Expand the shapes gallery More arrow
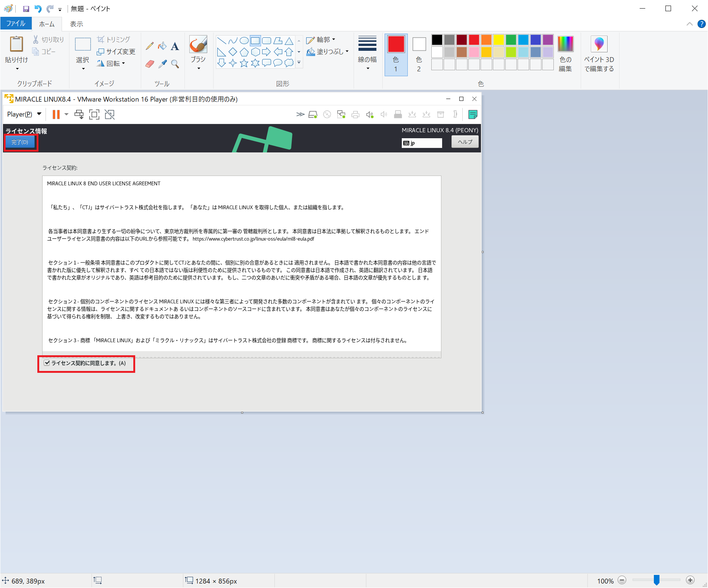This screenshot has height=588, width=708. (x=299, y=63)
